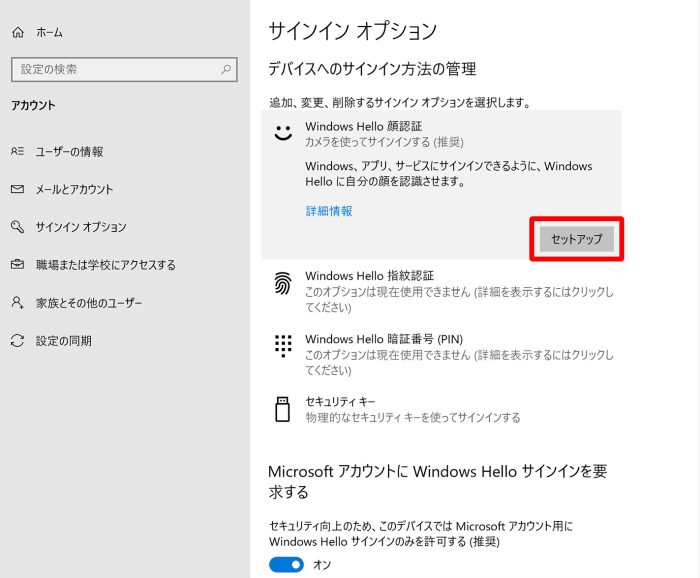Click the fingerprint icon

click(283, 283)
